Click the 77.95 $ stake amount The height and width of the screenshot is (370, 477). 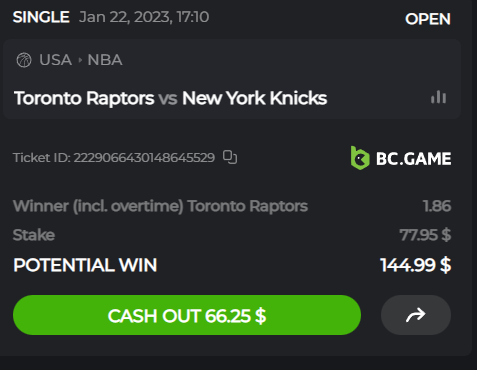(x=425, y=235)
